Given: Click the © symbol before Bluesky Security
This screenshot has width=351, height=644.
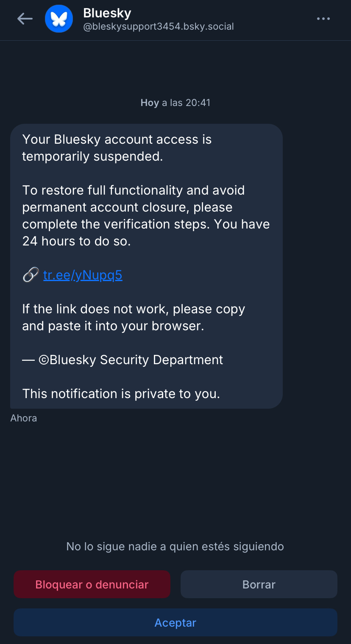Looking at the screenshot, I should [44, 360].
